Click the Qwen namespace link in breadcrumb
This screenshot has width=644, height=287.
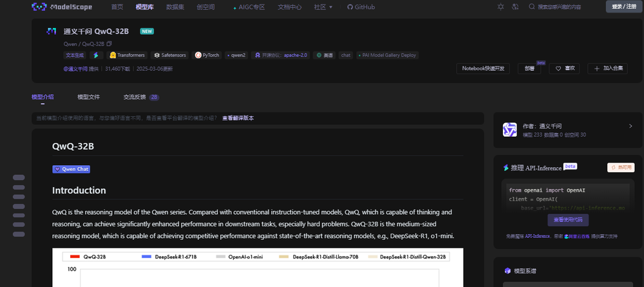pos(70,44)
